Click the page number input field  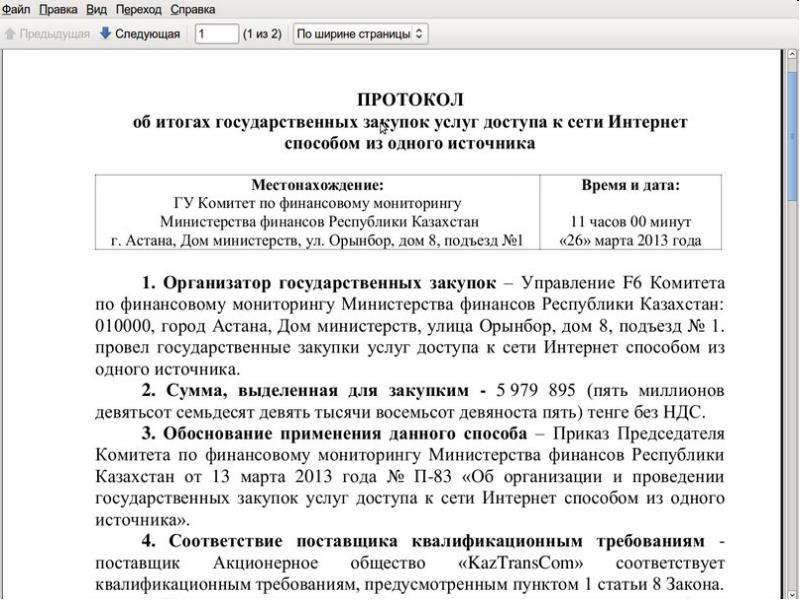click(217, 34)
